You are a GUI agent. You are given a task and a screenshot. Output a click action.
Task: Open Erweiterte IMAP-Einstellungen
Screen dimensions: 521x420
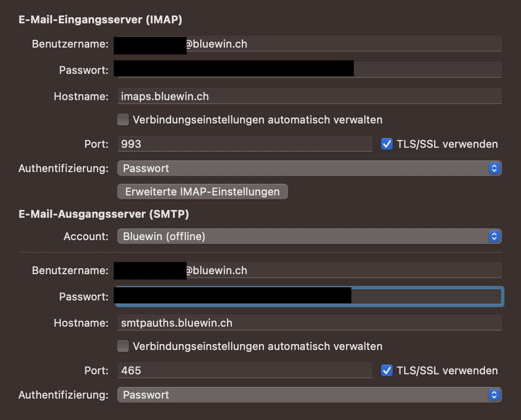[x=202, y=191]
